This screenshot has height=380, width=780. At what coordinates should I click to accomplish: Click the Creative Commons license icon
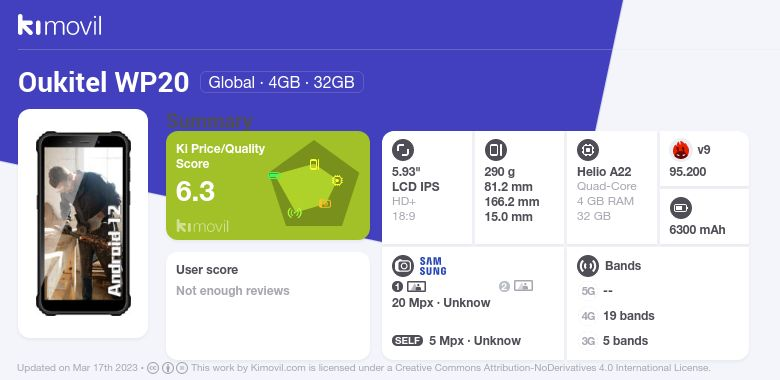pyautogui.click(x=153, y=368)
